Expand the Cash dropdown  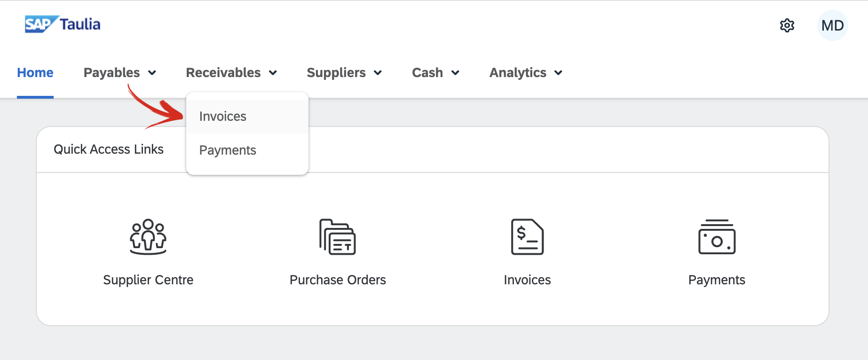click(435, 72)
